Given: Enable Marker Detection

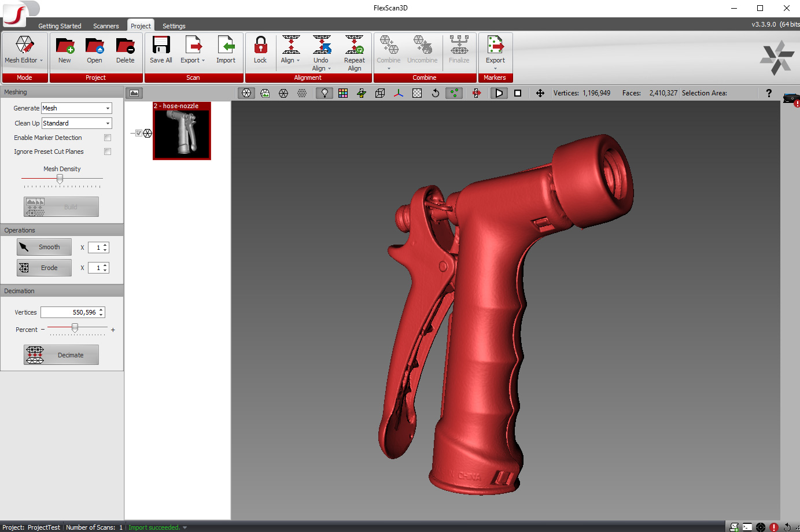Looking at the screenshot, I should pyautogui.click(x=107, y=138).
